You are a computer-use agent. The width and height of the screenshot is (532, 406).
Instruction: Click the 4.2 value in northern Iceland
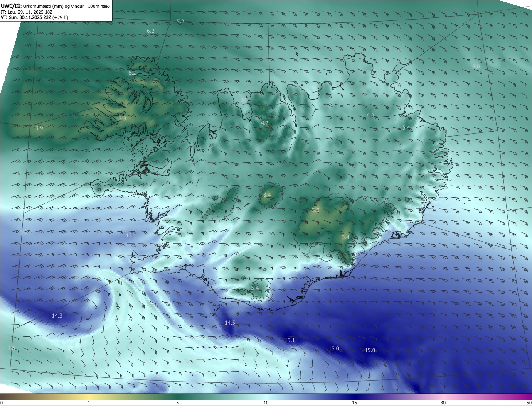click(264, 123)
